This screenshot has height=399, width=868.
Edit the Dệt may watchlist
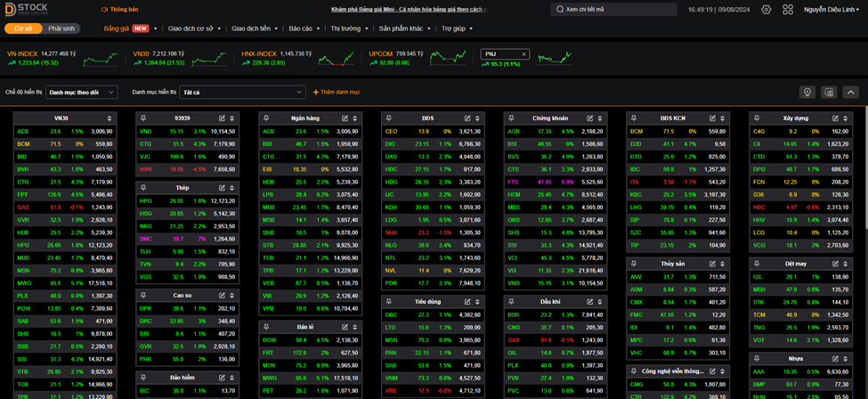(x=837, y=264)
